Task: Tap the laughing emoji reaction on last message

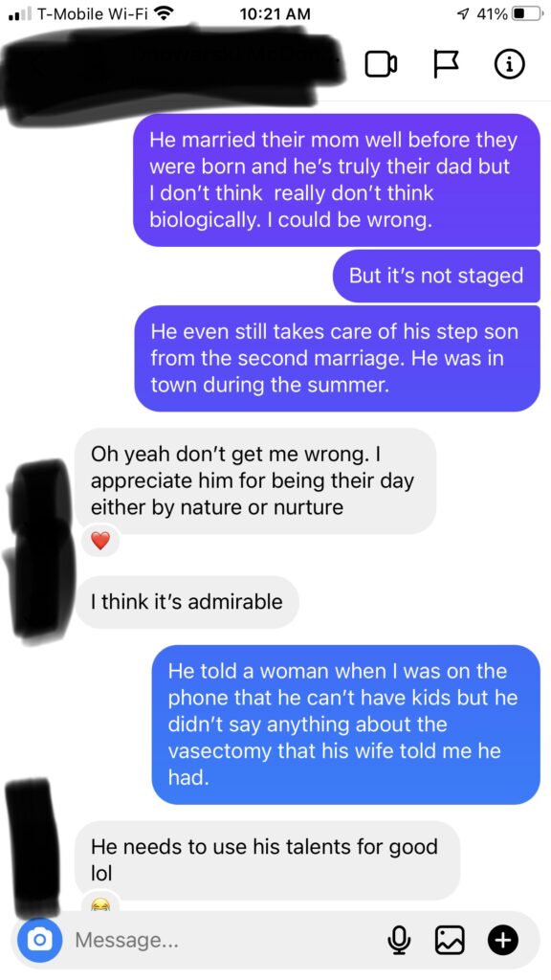Action: [99, 903]
